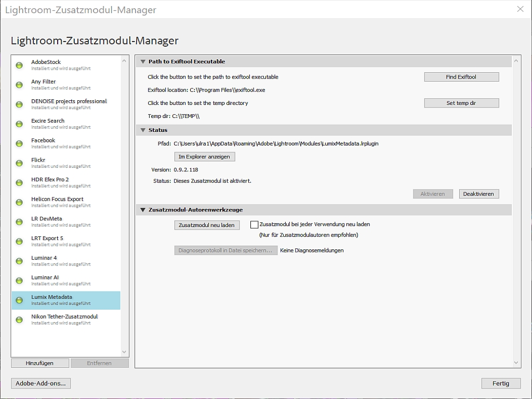
Task: Click the green icon beside Flickr plugin
Action: (19, 163)
